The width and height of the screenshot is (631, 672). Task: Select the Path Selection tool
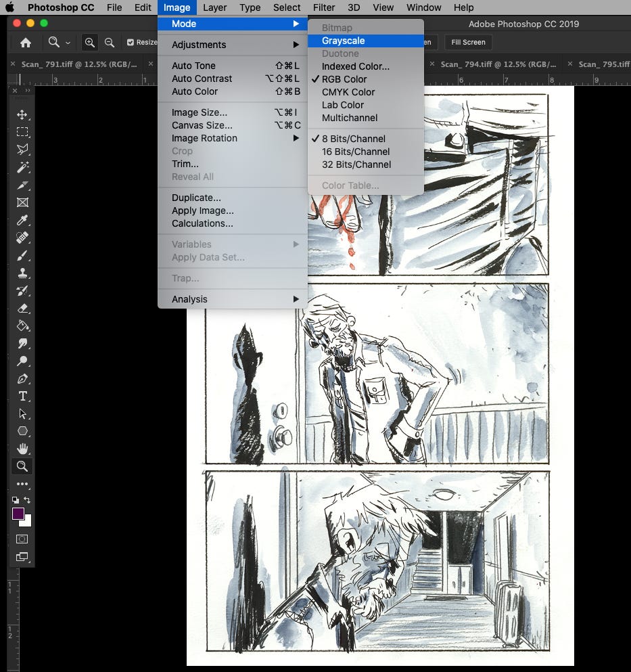pos(22,414)
